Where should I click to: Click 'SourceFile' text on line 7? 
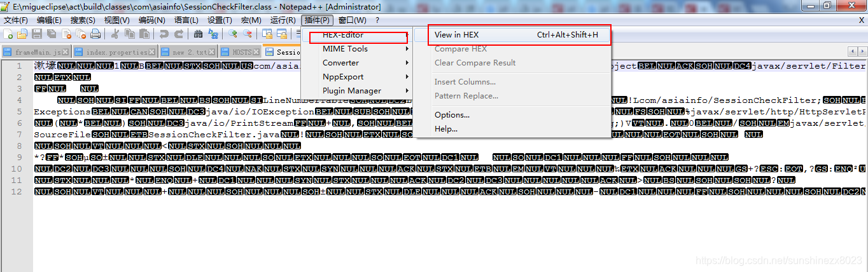[x=62, y=135]
